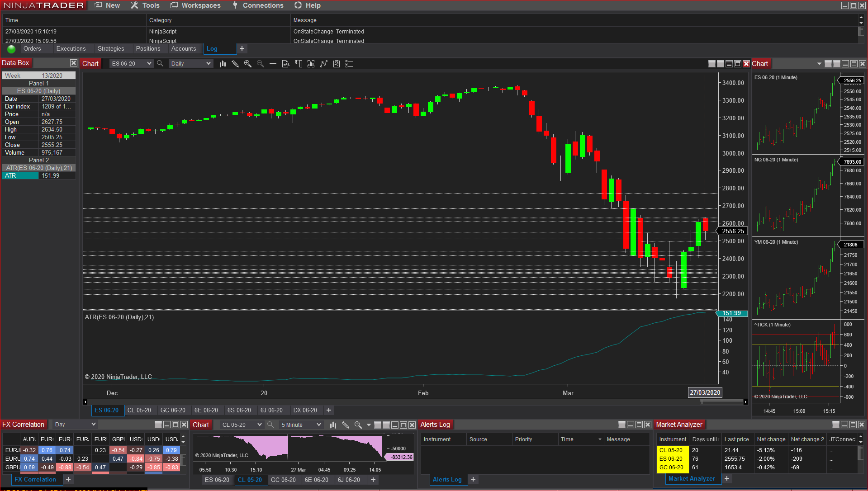This screenshot has height=491, width=868.
Task: Add a new tab beside FX Correlation
Action: [x=68, y=479]
